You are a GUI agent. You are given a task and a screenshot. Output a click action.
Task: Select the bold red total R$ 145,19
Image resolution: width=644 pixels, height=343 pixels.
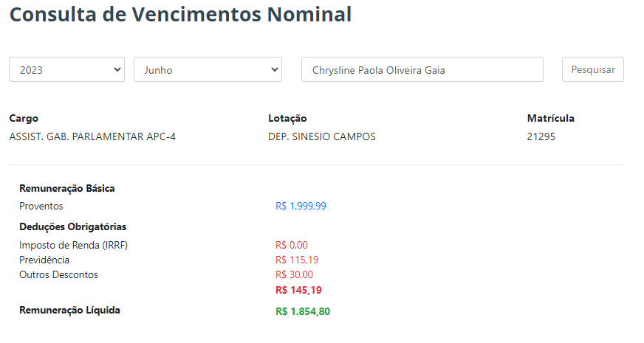298,290
